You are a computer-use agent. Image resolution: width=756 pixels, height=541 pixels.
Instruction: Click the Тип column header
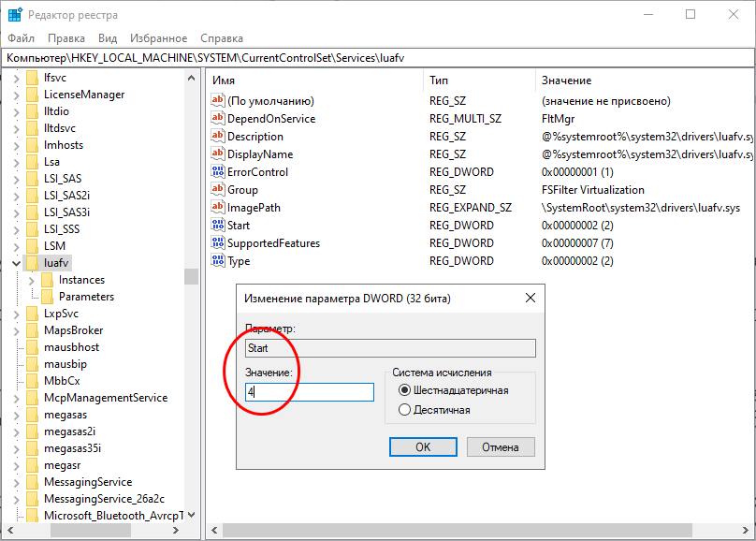(480, 80)
